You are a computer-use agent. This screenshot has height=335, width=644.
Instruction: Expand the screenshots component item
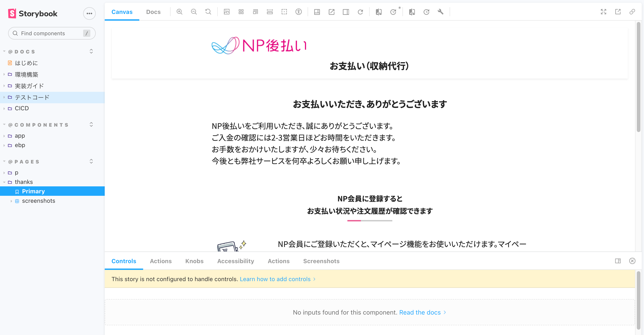coord(38,201)
